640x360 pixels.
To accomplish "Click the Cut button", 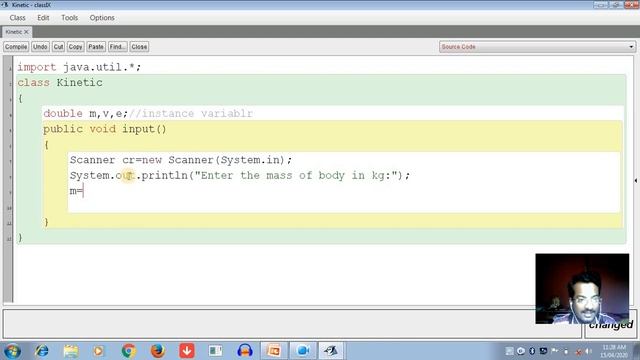I will pyautogui.click(x=58, y=47).
